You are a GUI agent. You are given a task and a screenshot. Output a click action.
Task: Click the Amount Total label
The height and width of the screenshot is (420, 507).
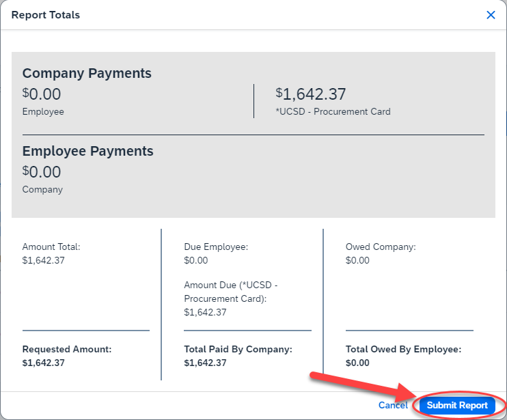point(51,247)
